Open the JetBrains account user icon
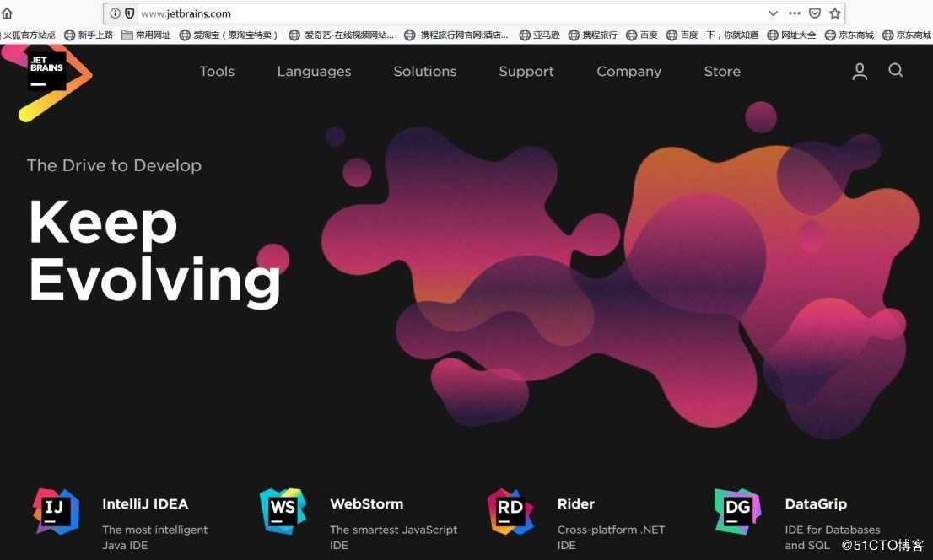Image resolution: width=933 pixels, height=560 pixels. click(860, 72)
